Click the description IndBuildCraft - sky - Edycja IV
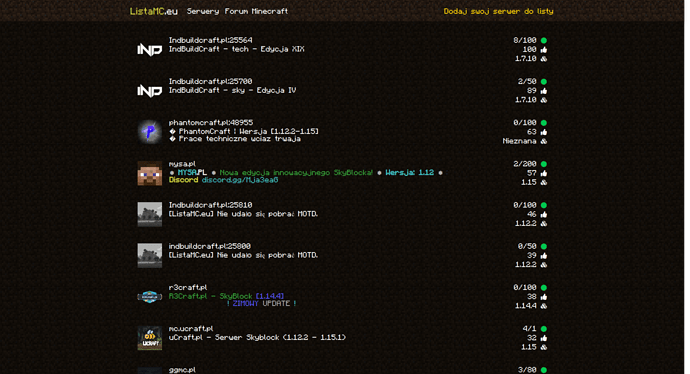Image resolution: width=690 pixels, height=374 pixels. [x=232, y=90]
